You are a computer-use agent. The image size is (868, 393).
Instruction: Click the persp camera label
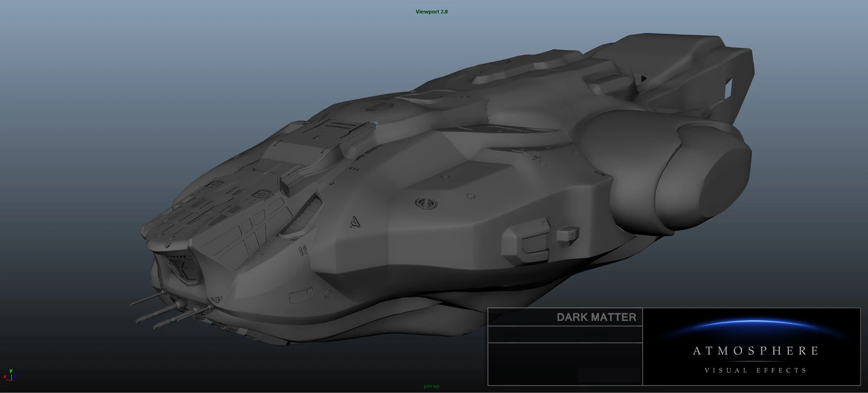pyautogui.click(x=431, y=385)
